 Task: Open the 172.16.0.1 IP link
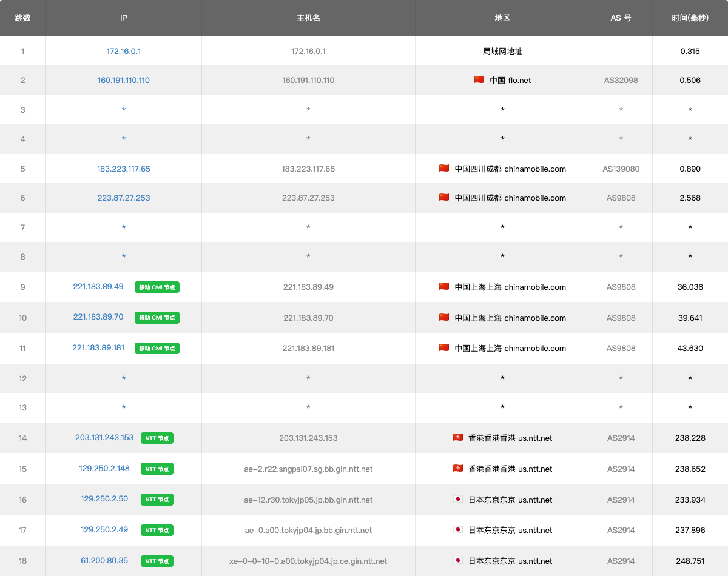124,51
